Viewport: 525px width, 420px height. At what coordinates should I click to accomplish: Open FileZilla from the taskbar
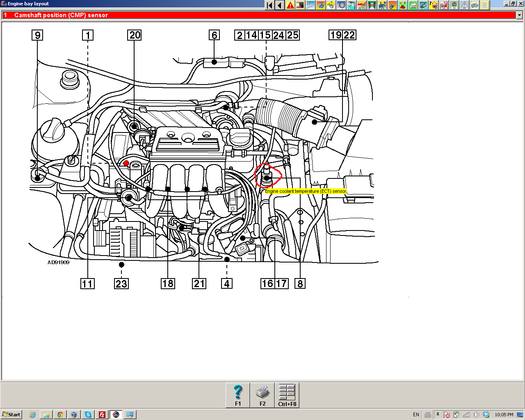[102, 415]
